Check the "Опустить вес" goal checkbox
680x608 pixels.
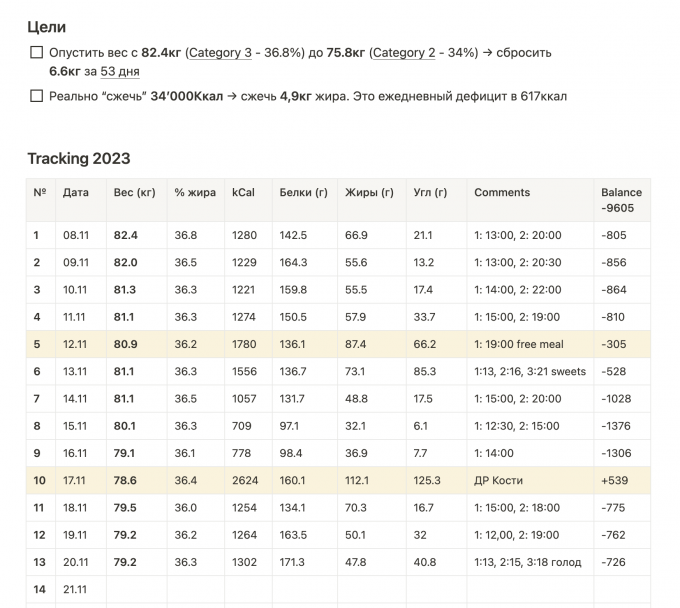[x=37, y=52]
